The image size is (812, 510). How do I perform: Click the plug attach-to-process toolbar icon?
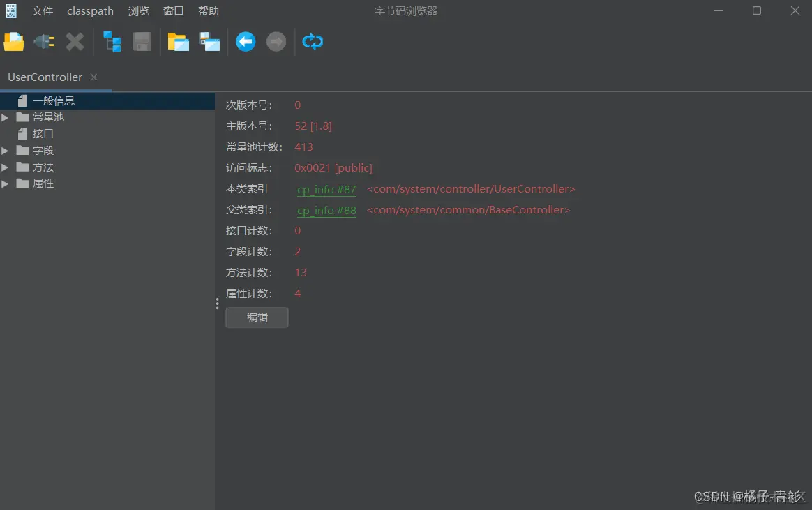point(45,41)
